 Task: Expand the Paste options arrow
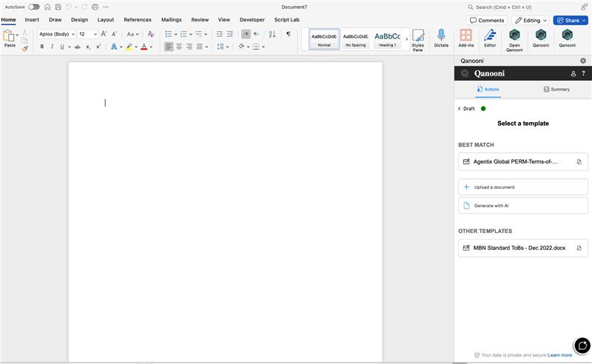tap(17, 35)
